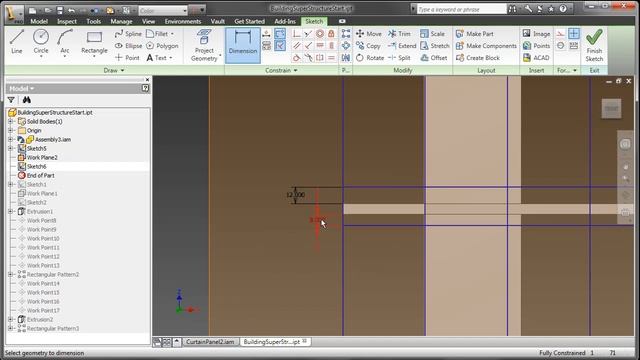Click the mirror pattern icon
The width and height of the screenshot is (640, 360).
coord(346,58)
